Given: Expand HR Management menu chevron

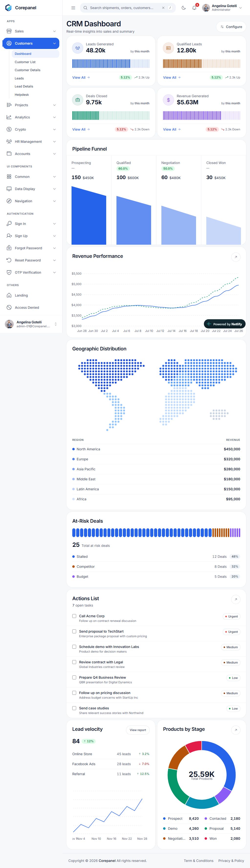Looking at the screenshot, I should pyautogui.click(x=54, y=142).
